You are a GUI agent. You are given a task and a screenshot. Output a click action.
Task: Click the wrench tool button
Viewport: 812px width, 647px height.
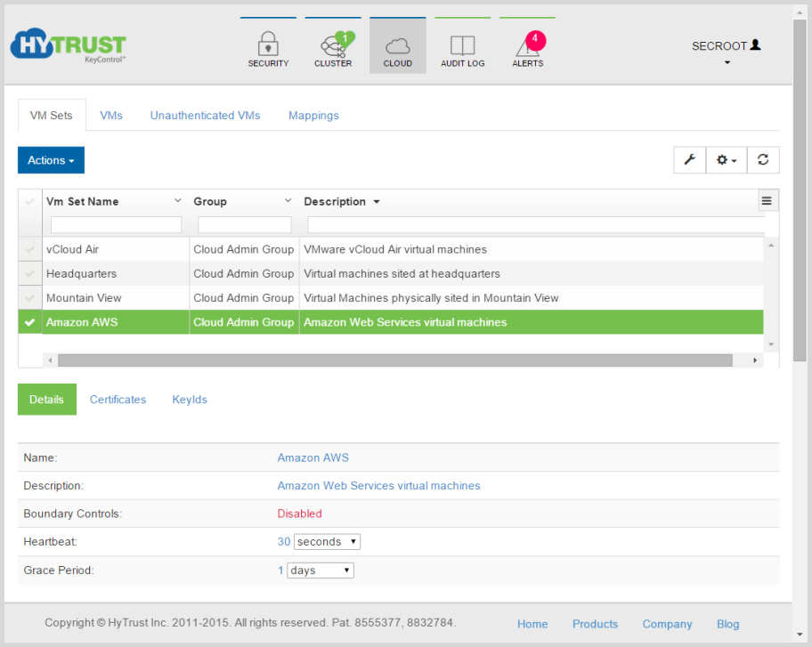pos(689,160)
